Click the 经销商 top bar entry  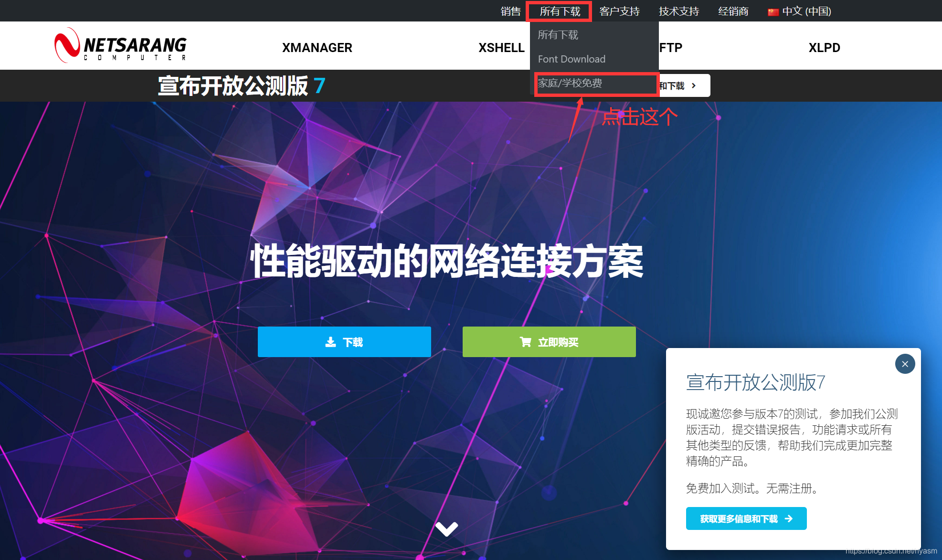point(733,11)
